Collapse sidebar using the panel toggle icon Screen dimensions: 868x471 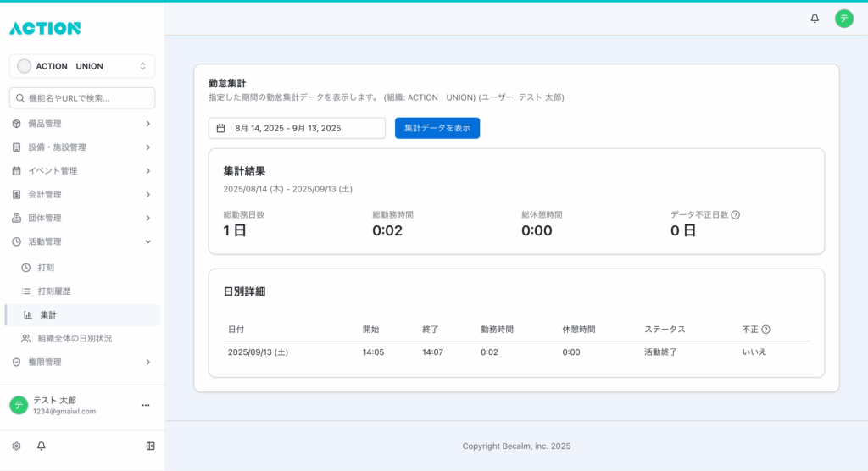point(150,446)
